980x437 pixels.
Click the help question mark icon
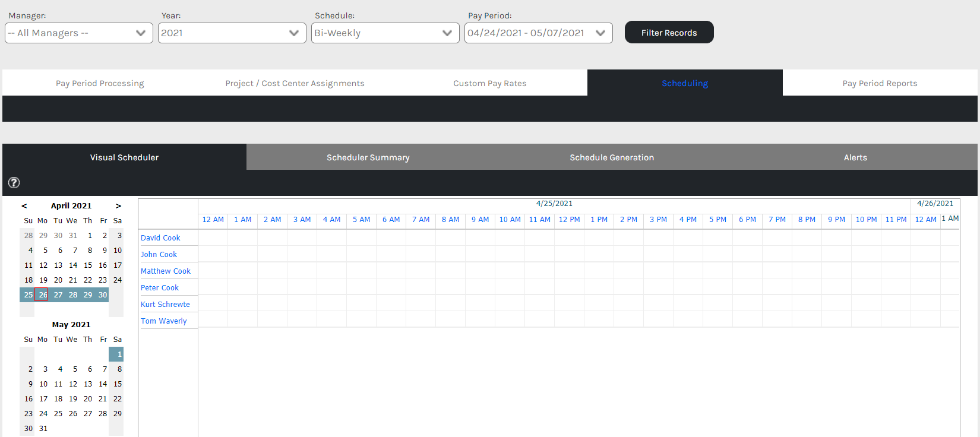pyautogui.click(x=14, y=183)
